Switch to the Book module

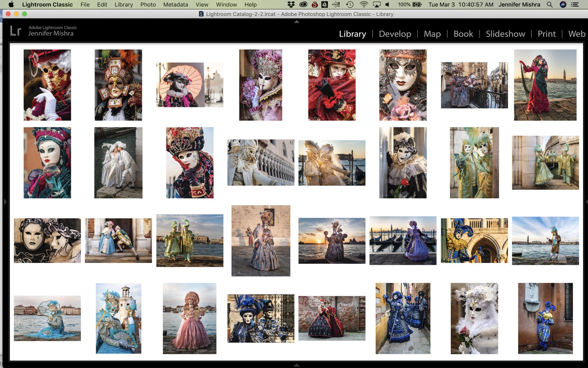tap(463, 34)
